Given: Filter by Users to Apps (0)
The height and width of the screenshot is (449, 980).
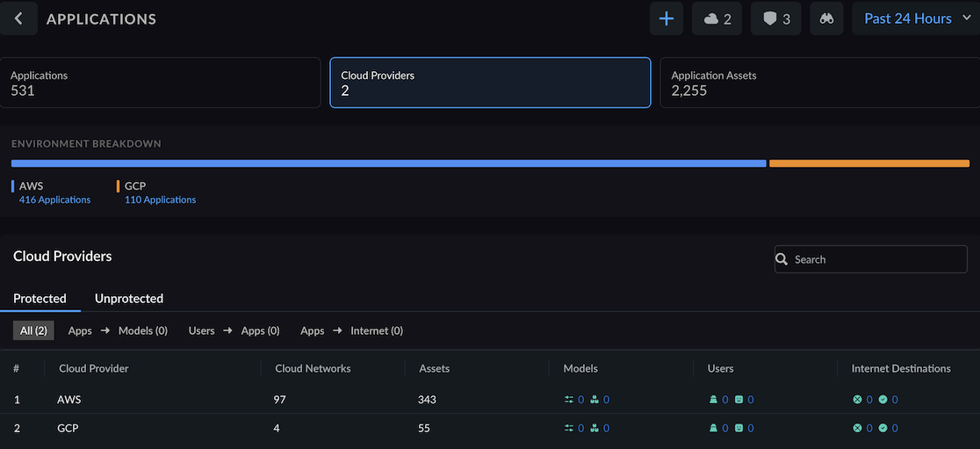Looking at the screenshot, I should point(234,331).
